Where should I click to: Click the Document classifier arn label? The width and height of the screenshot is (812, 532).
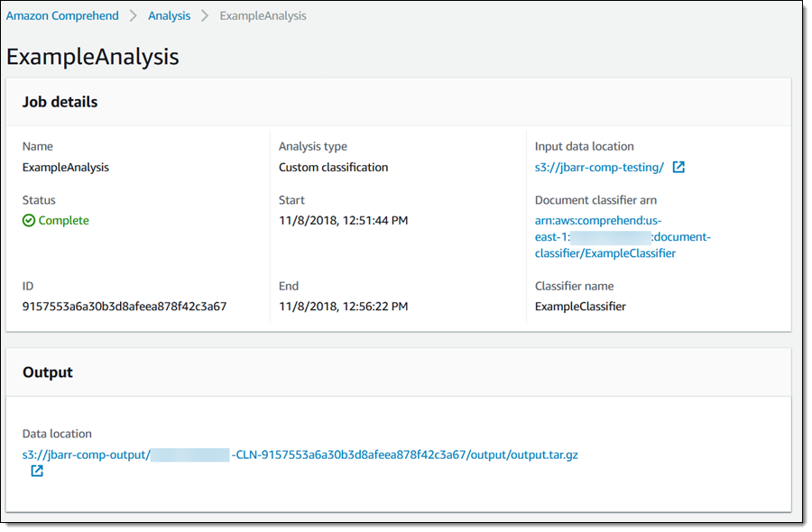[595, 200]
